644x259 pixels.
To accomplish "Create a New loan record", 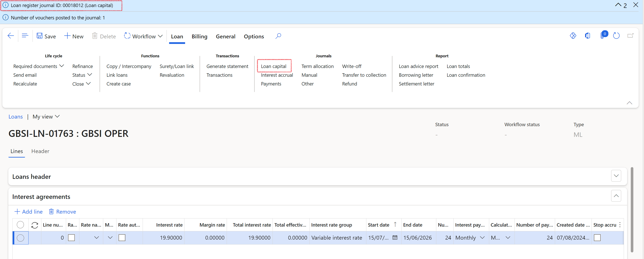I will coord(74,36).
